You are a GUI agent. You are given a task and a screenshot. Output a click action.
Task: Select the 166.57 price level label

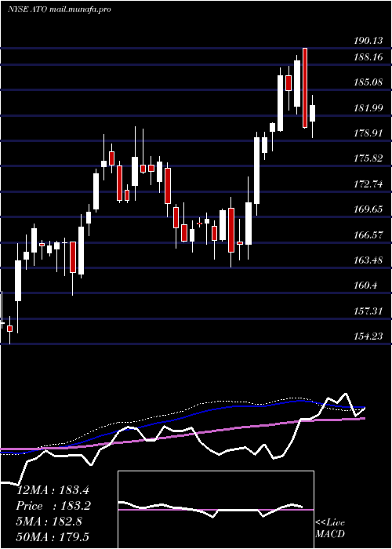coord(368,235)
